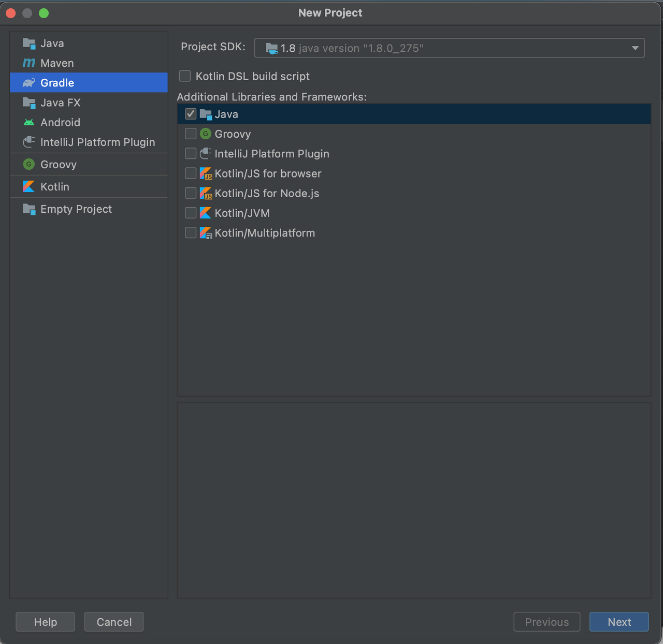
Task: Select the Empty Project label
Action: [x=76, y=209]
